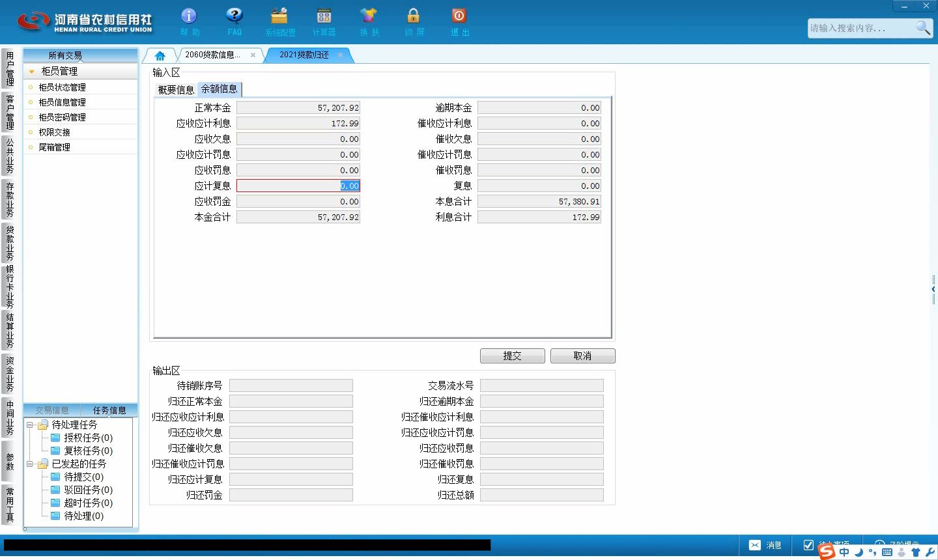This screenshot has width=938, height=560.
Task: Close the 2021贷款归还 tab
Action: [x=340, y=55]
